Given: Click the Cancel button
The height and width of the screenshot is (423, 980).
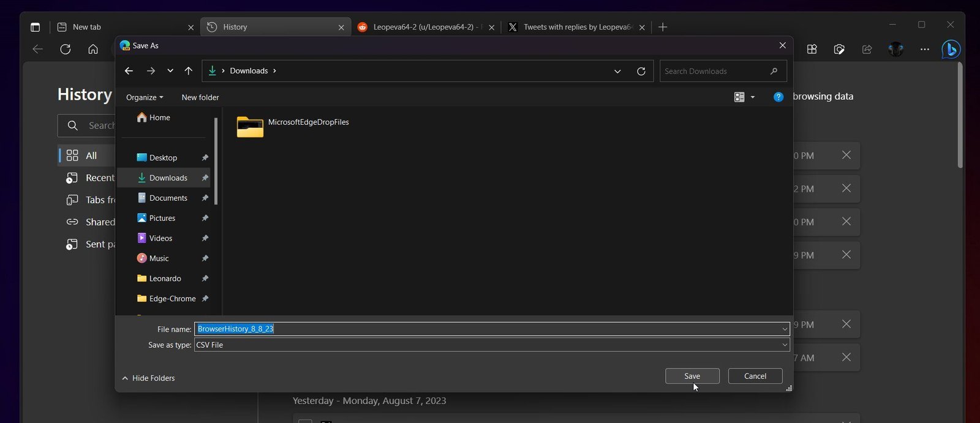Looking at the screenshot, I should pos(755,376).
